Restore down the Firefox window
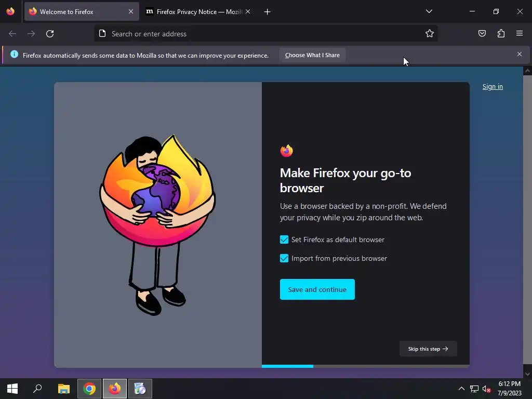This screenshot has width=532, height=399. (496, 11)
